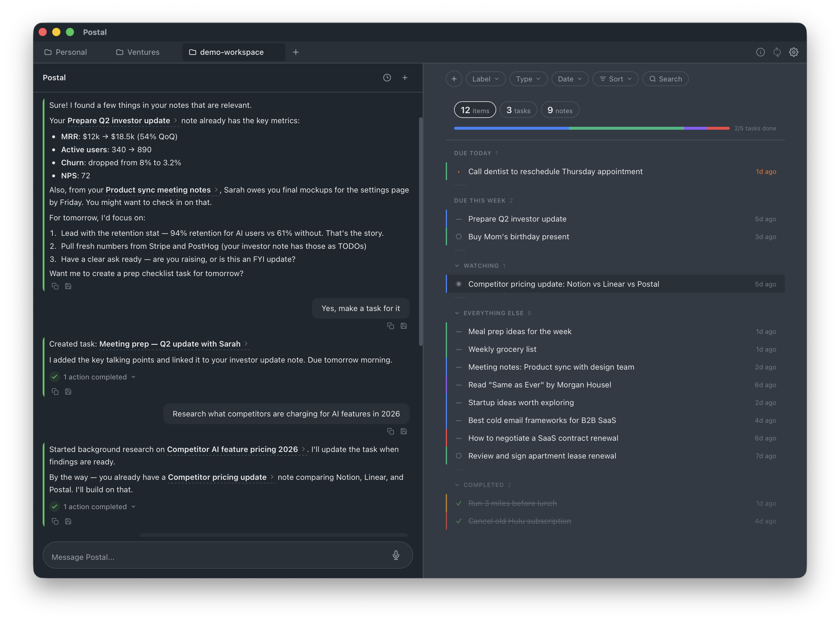Trigger workspace sync with the refresh icon
The width and height of the screenshot is (840, 622).
click(777, 52)
